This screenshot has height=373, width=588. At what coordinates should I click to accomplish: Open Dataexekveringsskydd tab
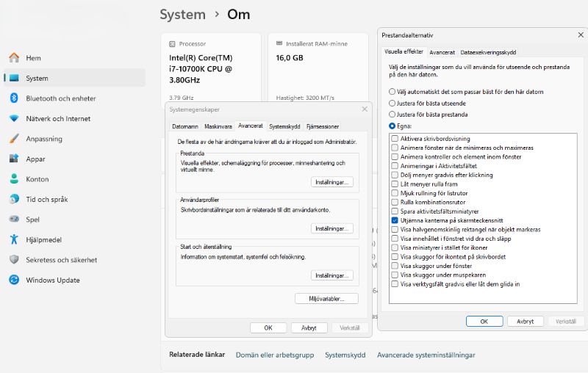tap(488, 52)
